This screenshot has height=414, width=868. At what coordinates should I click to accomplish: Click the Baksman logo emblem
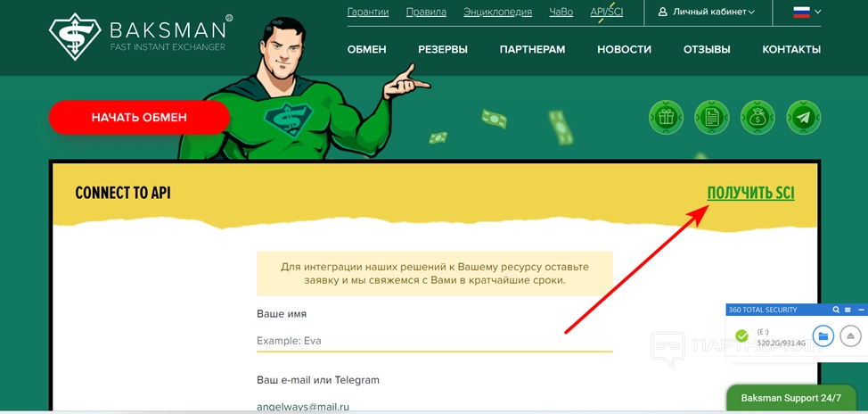pos(75,37)
